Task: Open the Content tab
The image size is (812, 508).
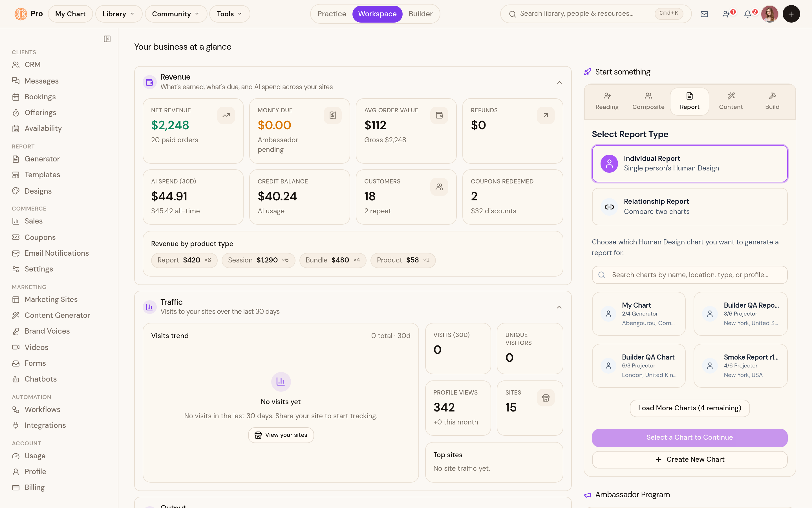Action: tap(731, 101)
